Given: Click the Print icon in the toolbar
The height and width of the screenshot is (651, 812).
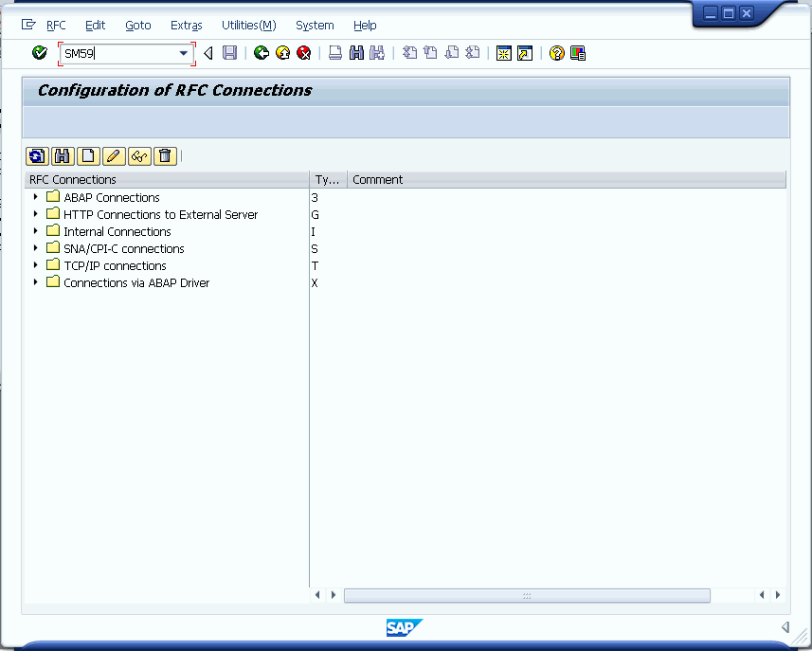Looking at the screenshot, I should pyautogui.click(x=335, y=53).
